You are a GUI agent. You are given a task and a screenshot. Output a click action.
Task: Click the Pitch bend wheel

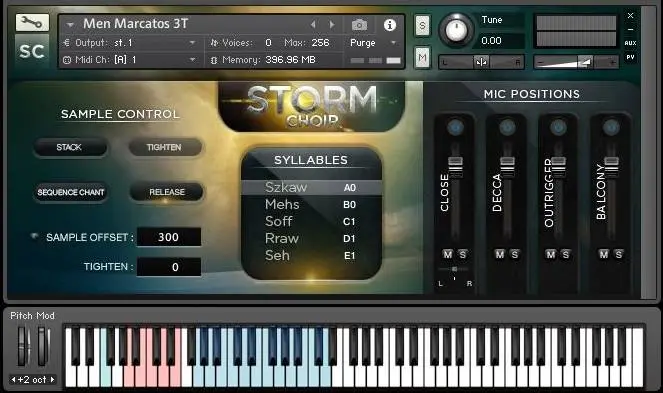[x=23, y=345]
